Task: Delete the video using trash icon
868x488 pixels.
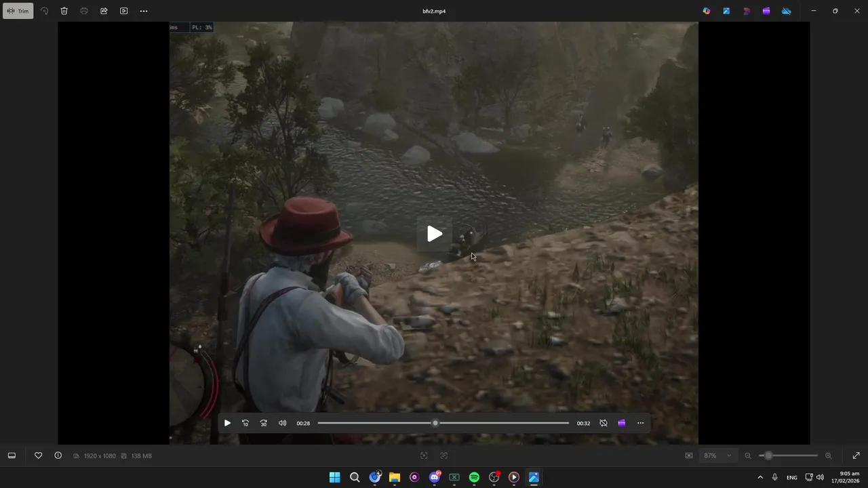Action: (64, 11)
